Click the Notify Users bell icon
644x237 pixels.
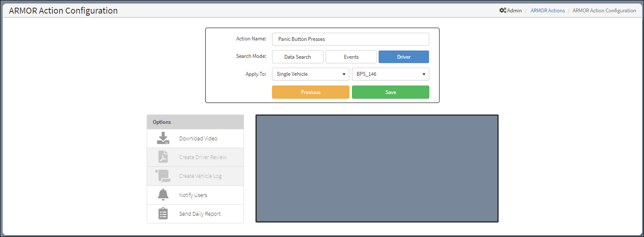pyautogui.click(x=163, y=195)
